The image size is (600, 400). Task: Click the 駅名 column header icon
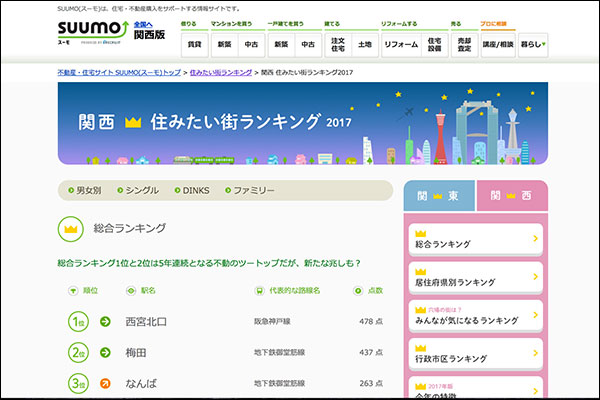tap(131, 290)
